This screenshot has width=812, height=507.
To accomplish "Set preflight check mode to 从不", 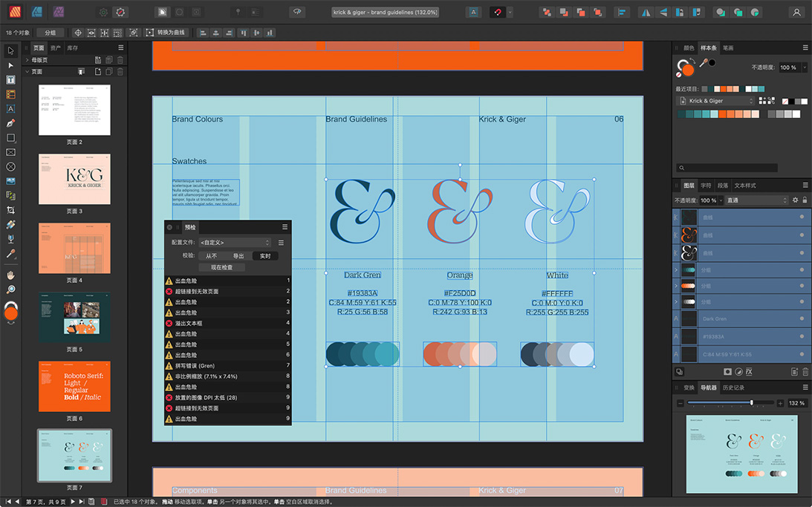I will [212, 256].
